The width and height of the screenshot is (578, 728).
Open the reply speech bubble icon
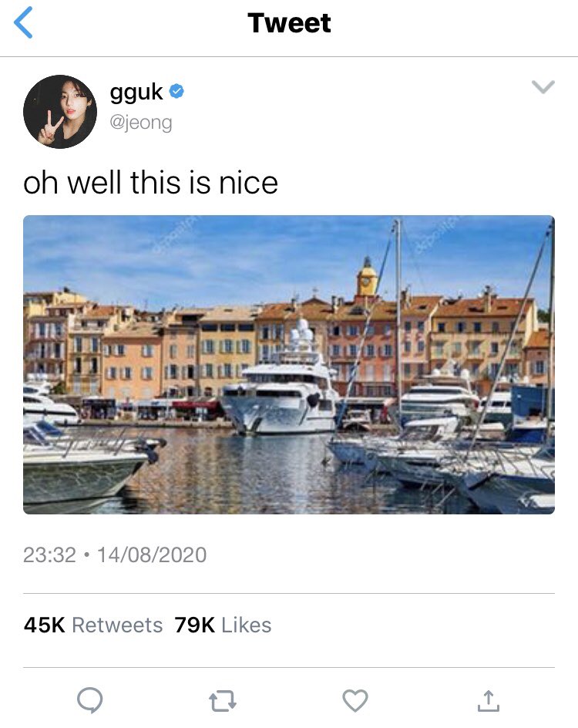(90, 699)
